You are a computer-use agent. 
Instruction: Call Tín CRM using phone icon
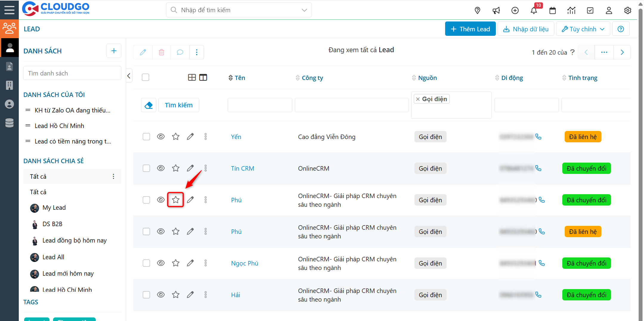tap(538, 168)
